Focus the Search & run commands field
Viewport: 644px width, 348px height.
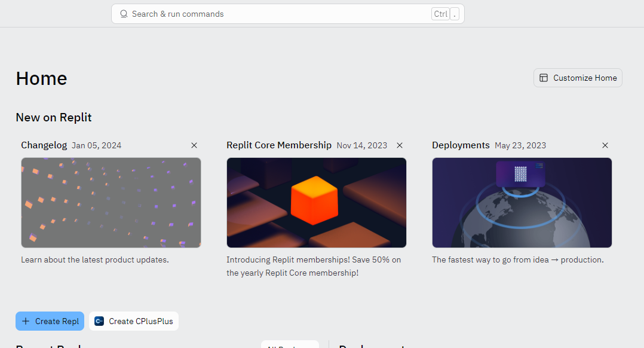[x=287, y=14]
